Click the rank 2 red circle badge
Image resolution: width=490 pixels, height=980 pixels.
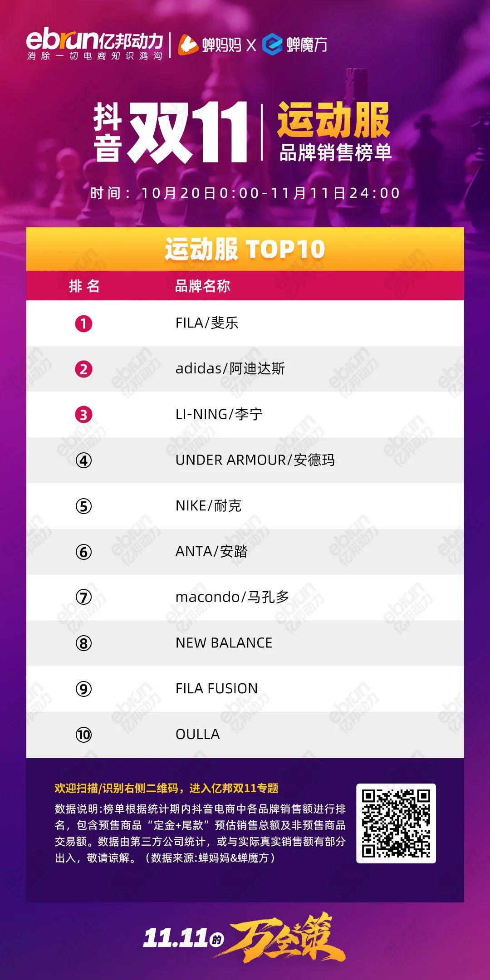point(83,369)
